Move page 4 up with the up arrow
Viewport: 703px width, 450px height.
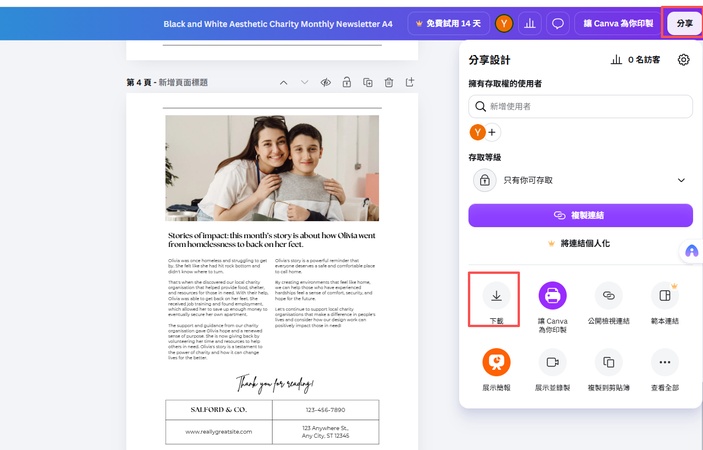(284, 82)
